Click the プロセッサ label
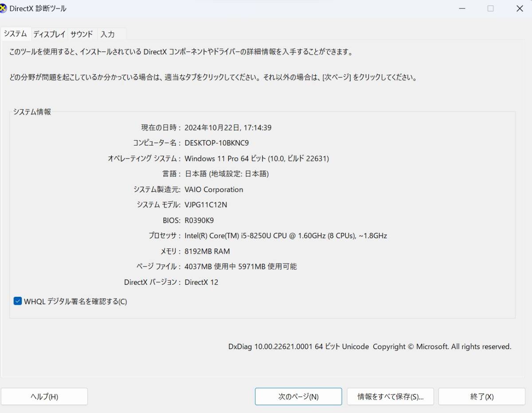 pos(164,236)
